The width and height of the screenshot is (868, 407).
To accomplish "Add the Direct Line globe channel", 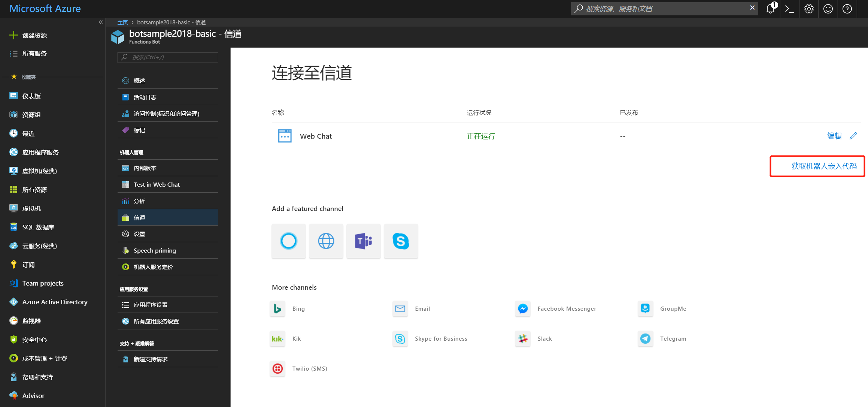I will (x=326, y=241).
